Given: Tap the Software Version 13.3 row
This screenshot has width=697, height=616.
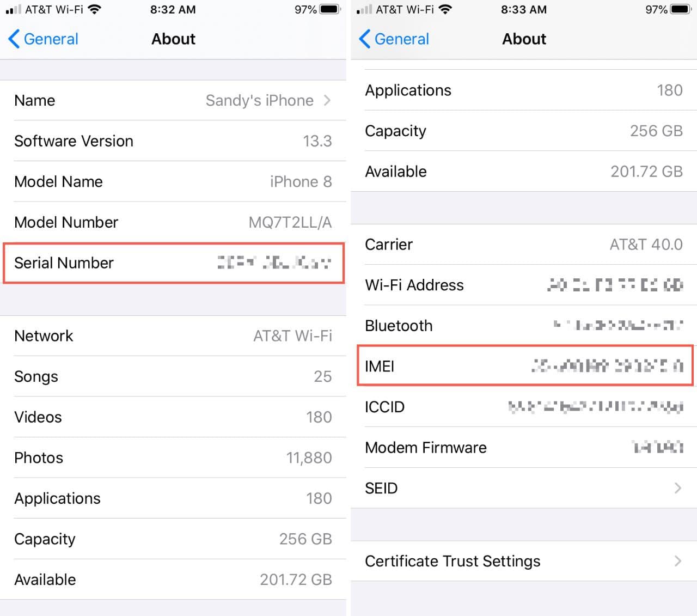Looking at the screenshot, I should click(x=173, y=141).
